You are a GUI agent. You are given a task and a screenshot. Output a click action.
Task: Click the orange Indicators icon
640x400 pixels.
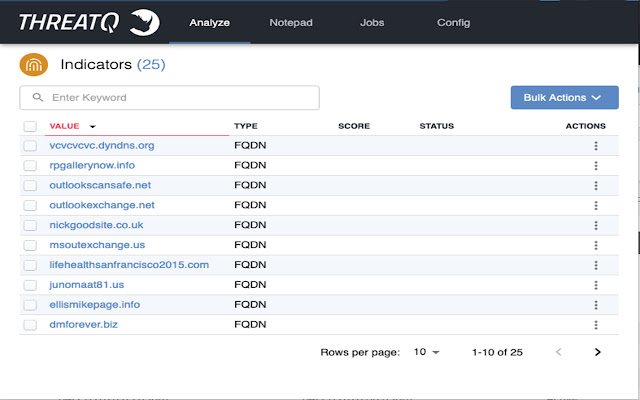(x=33, y=65)
